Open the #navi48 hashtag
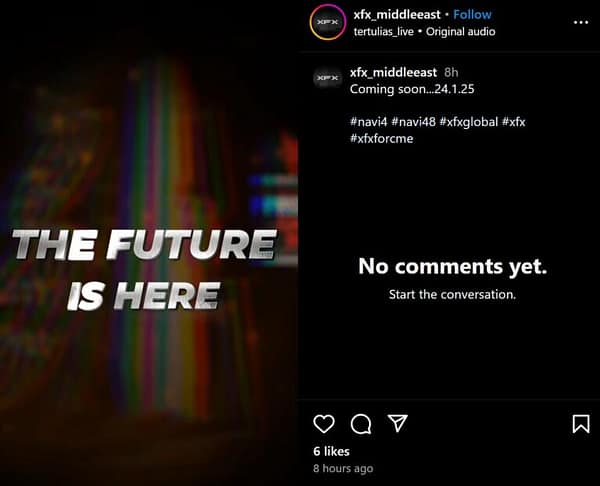 pos(414,122)
